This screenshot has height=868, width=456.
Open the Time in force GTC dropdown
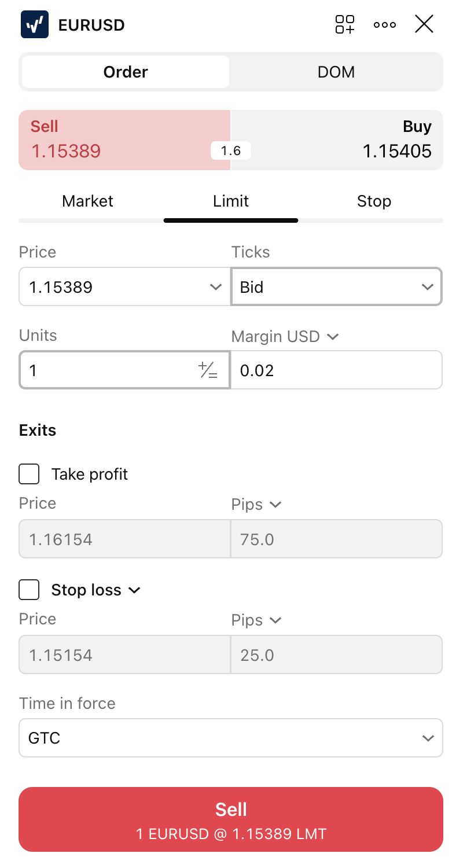tap(231, 738)
